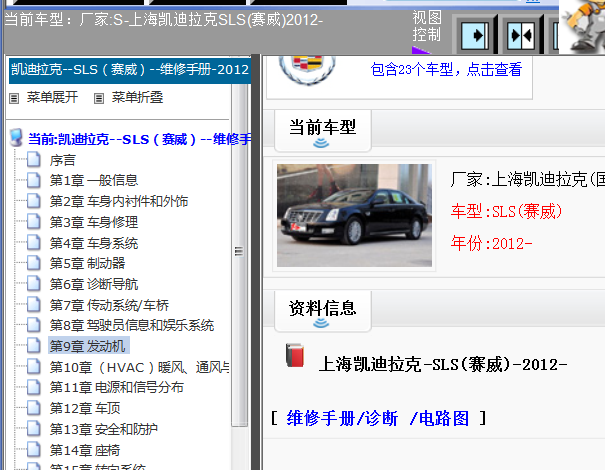Open the 序言 tree entry
The image size is (605, 470).
point(63,160)
